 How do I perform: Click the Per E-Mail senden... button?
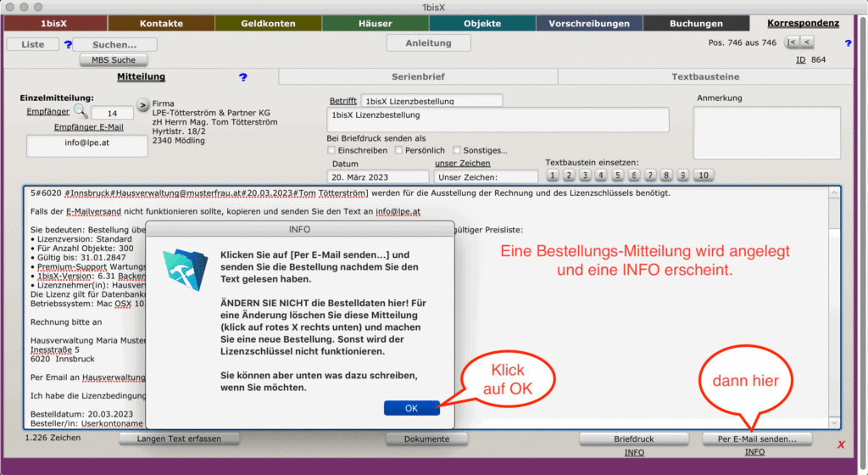[x=756, y=439]
